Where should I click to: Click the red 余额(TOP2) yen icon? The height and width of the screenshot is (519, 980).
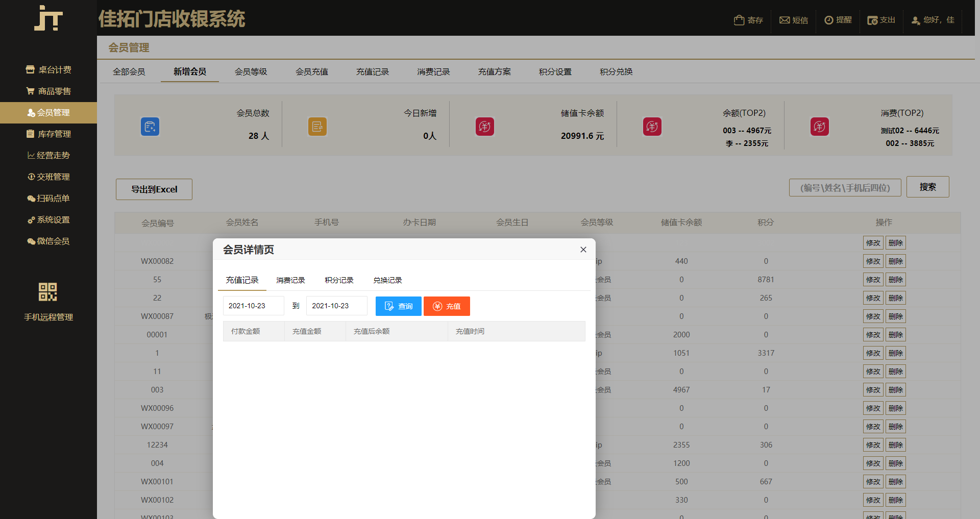tap(652, 127)
